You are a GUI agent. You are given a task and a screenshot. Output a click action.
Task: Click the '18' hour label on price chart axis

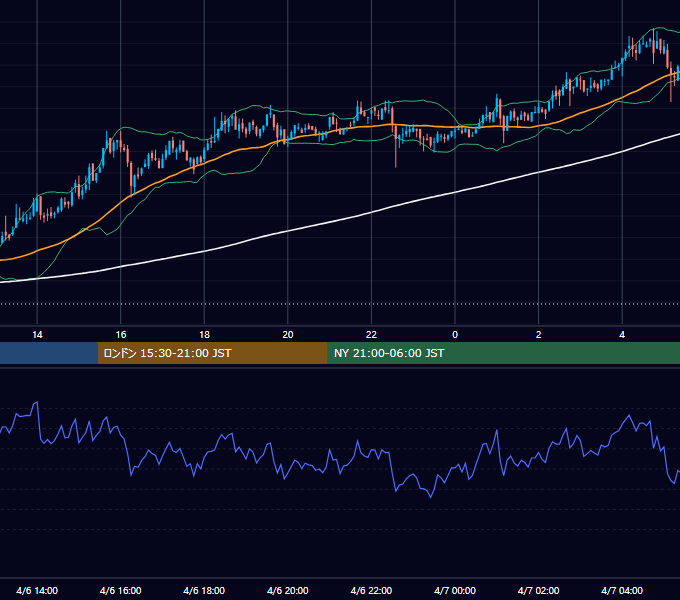204,335
